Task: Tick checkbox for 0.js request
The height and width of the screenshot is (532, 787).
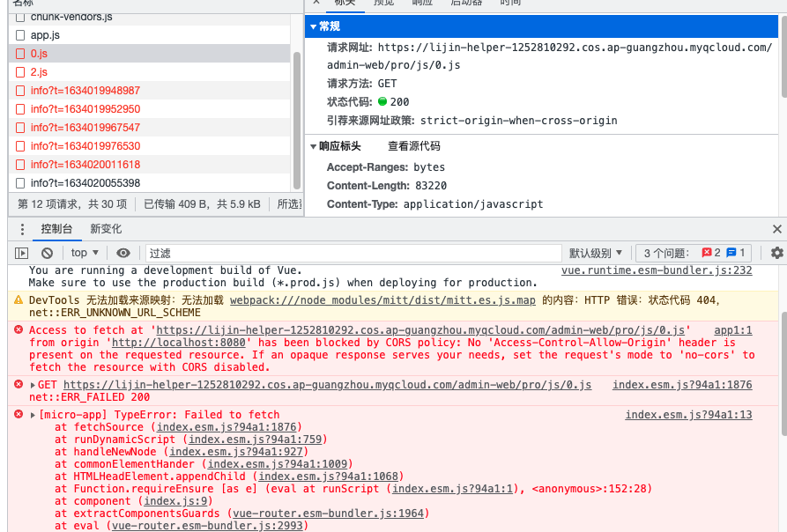Action: click(20, 54)
